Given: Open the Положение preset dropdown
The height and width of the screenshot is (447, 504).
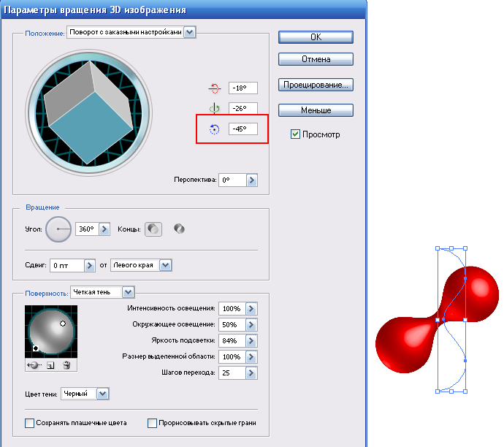Looking at the screenshot, I should pos(190,32).
